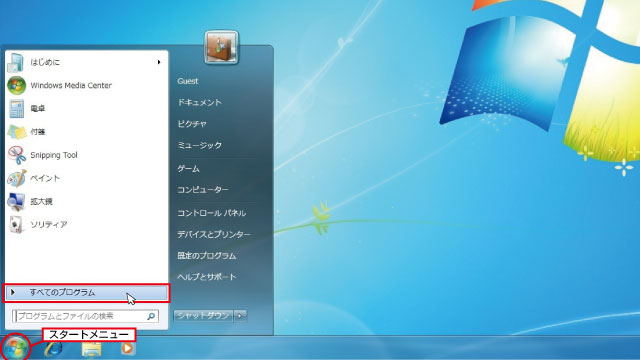The height and width of the screenshot is (360, 640).
Task: Click the ソリティア label
Action: coord(49,224)
